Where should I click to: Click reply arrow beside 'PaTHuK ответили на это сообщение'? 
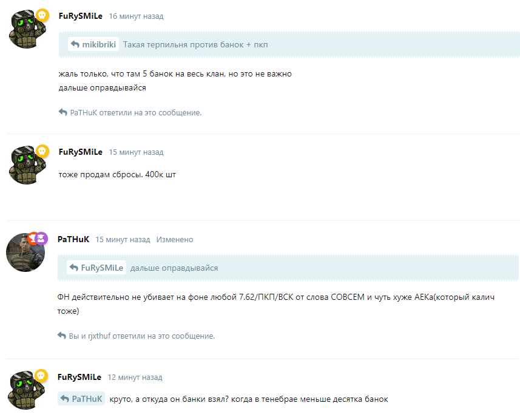[62, 112]
